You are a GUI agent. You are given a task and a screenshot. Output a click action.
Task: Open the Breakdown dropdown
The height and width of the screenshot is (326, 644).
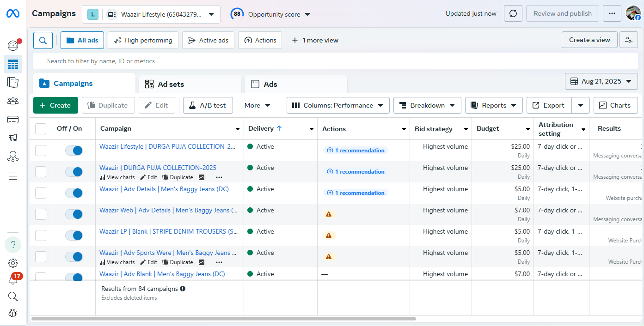(427, 105)
